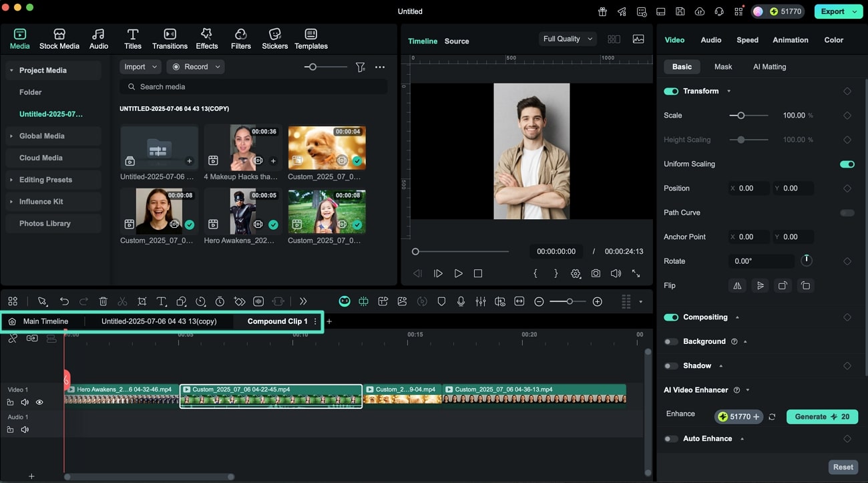The image size is (868, 483).
Task: Open the Full Quality dropdown
Action: [x=568, y=39]
